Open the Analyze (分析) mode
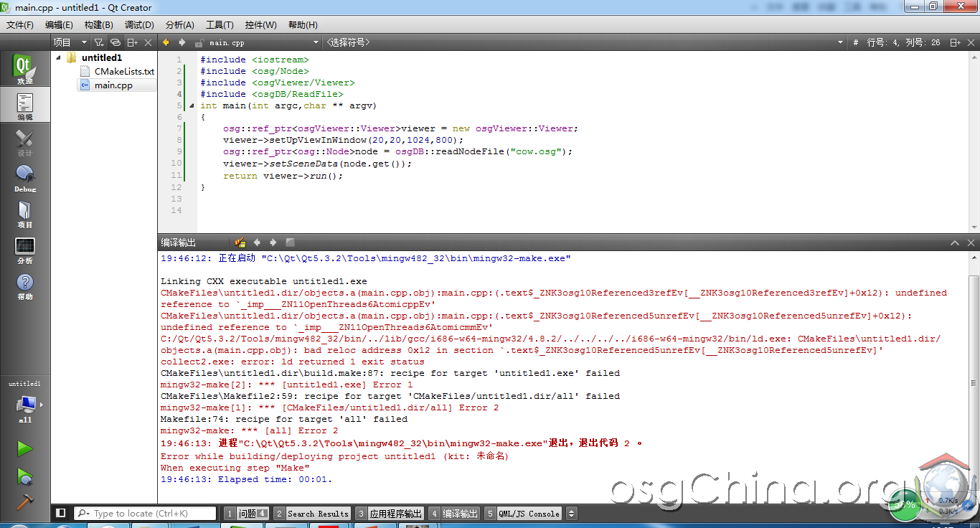 pyautogui.click(x=25, y=250)
